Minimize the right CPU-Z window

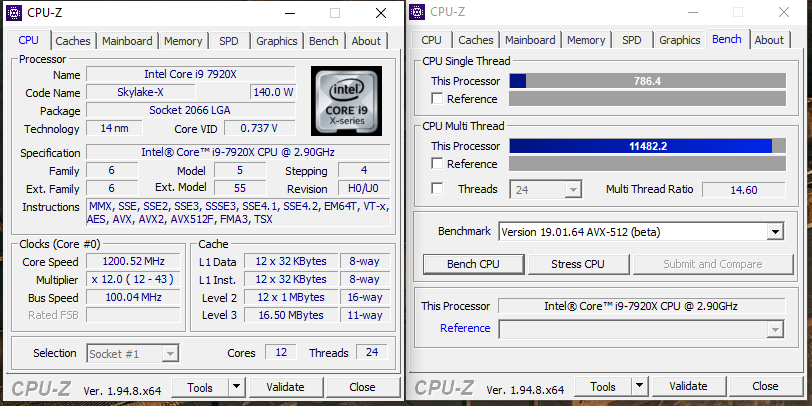pyautogui.click(x=692, y=12)
